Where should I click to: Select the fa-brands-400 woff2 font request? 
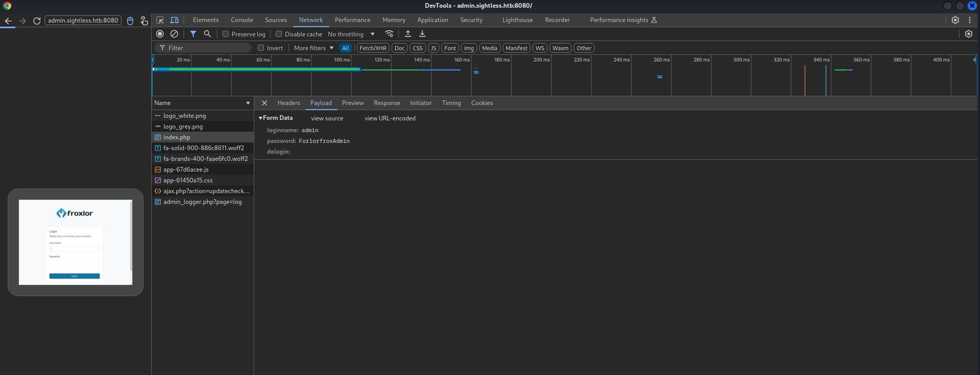202,159
